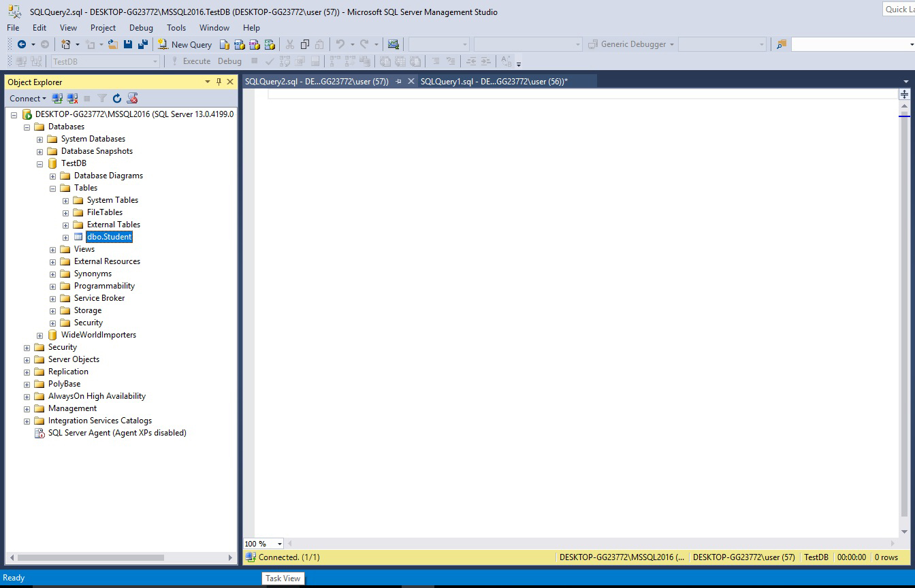Select the dbo.Student table

(x=109, y=237)
